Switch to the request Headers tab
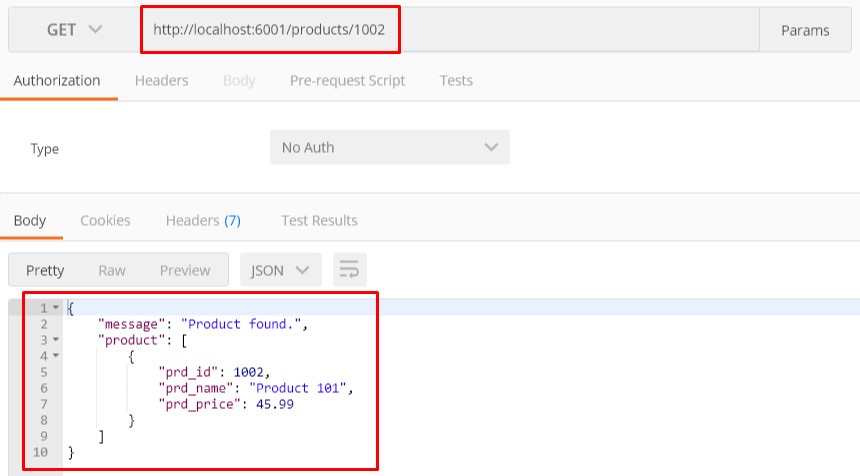This screenshot has width=860, height=476. [161, 81]
